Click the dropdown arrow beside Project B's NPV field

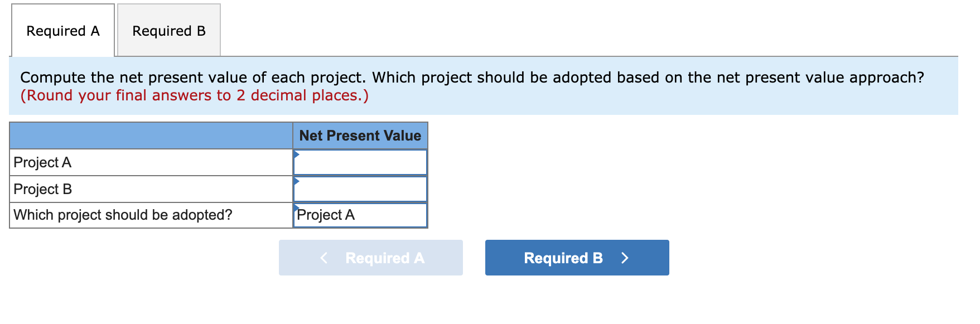pos(296,180)
